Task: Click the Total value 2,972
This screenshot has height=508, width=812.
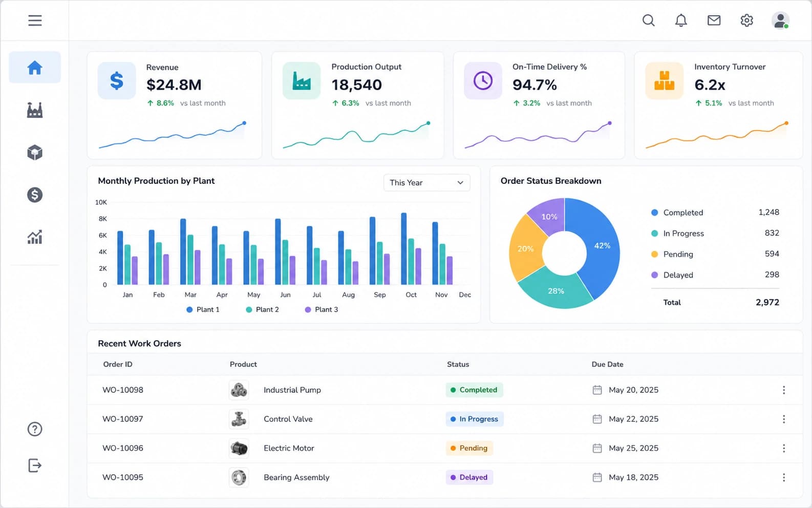Action: pos(767,303)
